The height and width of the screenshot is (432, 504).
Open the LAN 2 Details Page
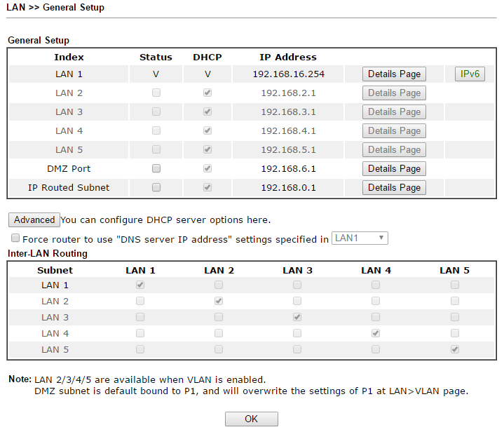[394, 93]
